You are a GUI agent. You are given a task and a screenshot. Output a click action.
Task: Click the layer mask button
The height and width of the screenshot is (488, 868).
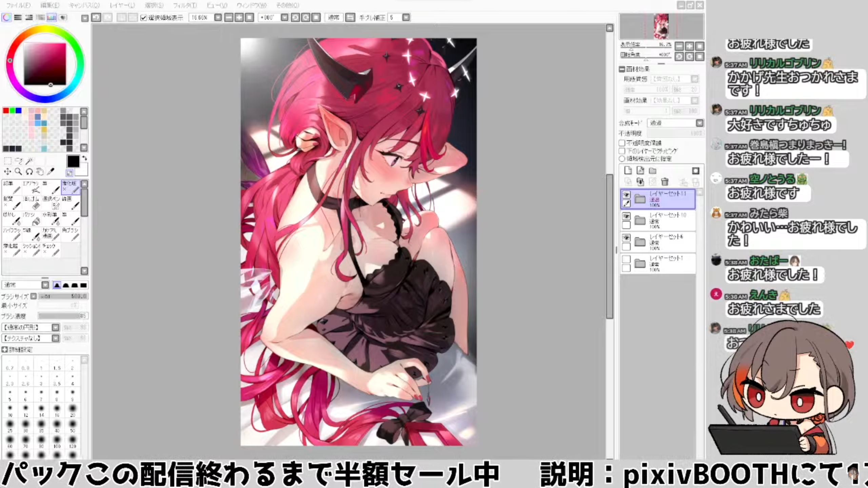coord(695,170)
